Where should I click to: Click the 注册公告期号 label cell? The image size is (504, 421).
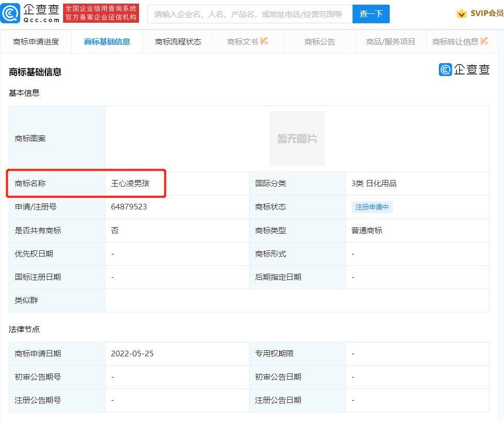(57, 400)
